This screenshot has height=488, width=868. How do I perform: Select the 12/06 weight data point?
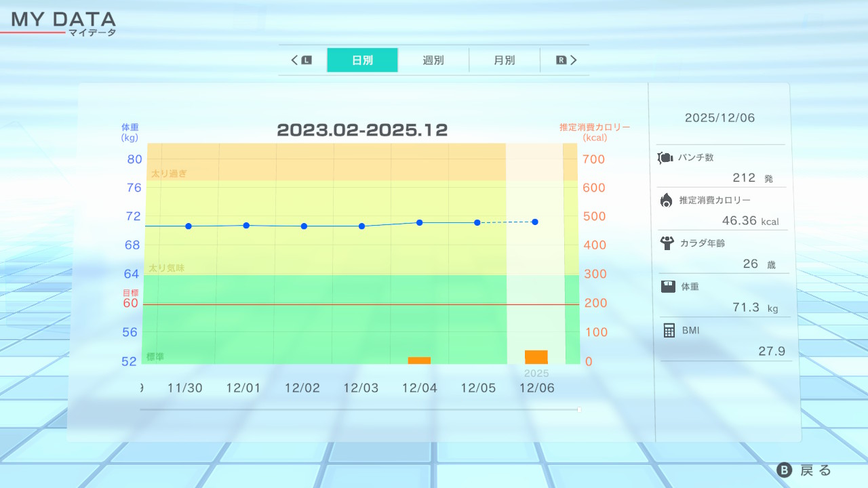pos(535,222)
